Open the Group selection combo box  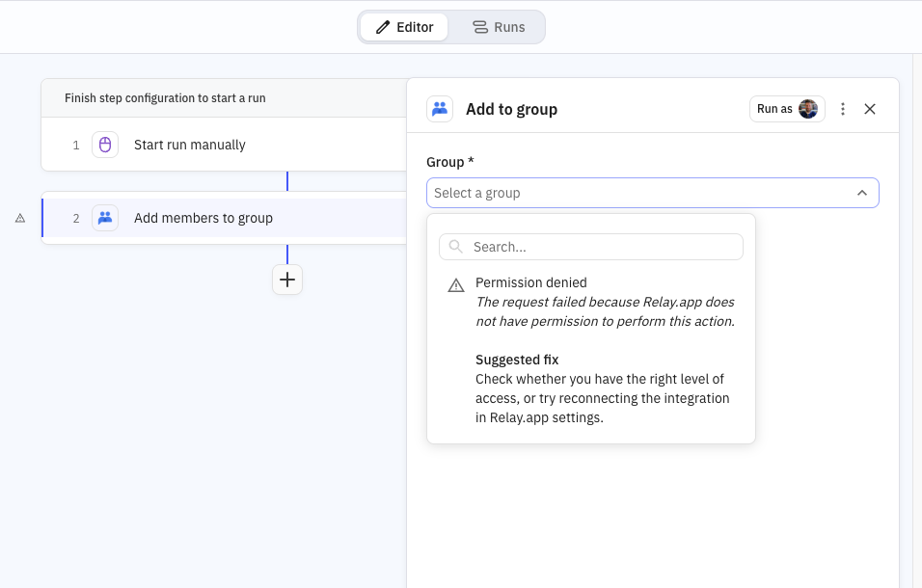(x=652, y=193)
